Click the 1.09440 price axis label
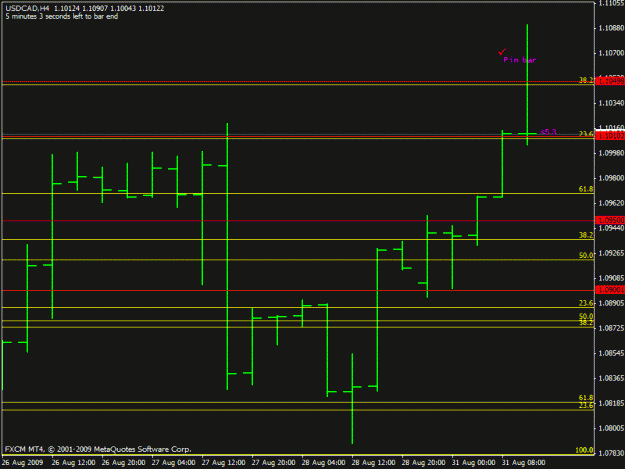Screen dimensions: 625x469 tap(611, 228)
